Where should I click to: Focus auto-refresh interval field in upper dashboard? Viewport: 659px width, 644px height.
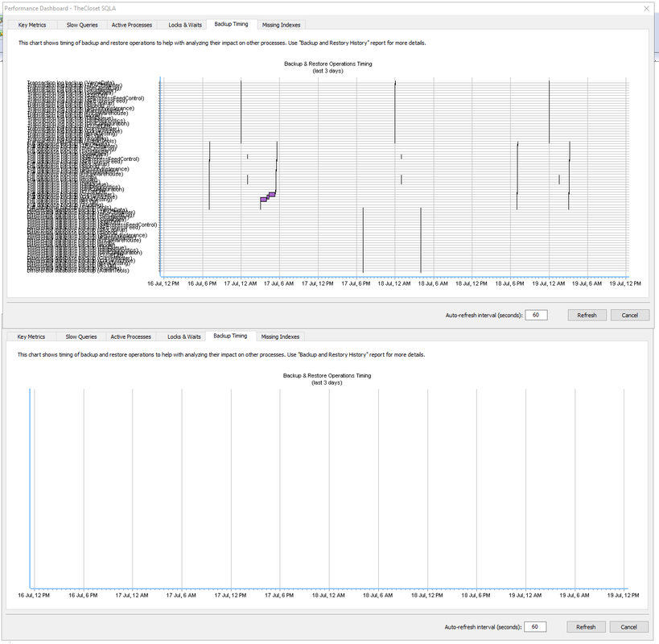(x=536, y=315)
